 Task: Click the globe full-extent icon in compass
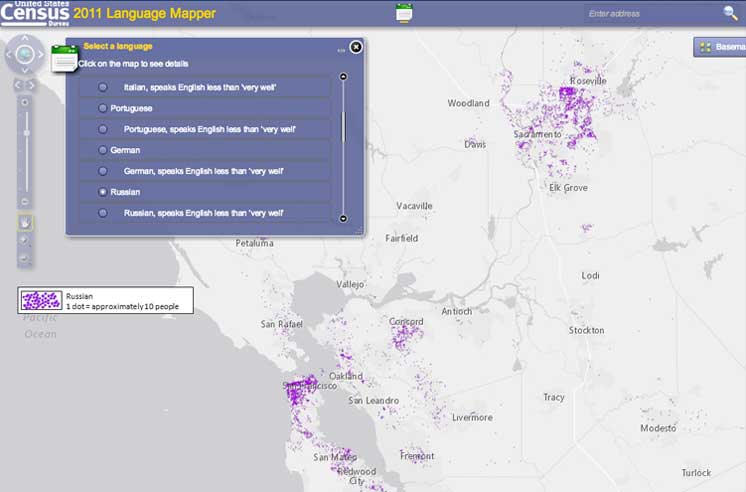coord(25,54)
